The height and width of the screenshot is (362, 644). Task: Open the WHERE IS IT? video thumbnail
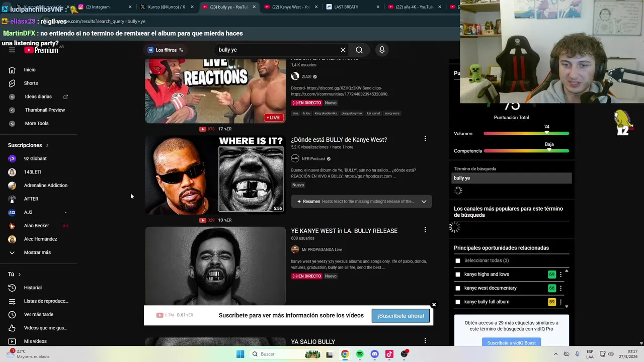tap(215, 175)
